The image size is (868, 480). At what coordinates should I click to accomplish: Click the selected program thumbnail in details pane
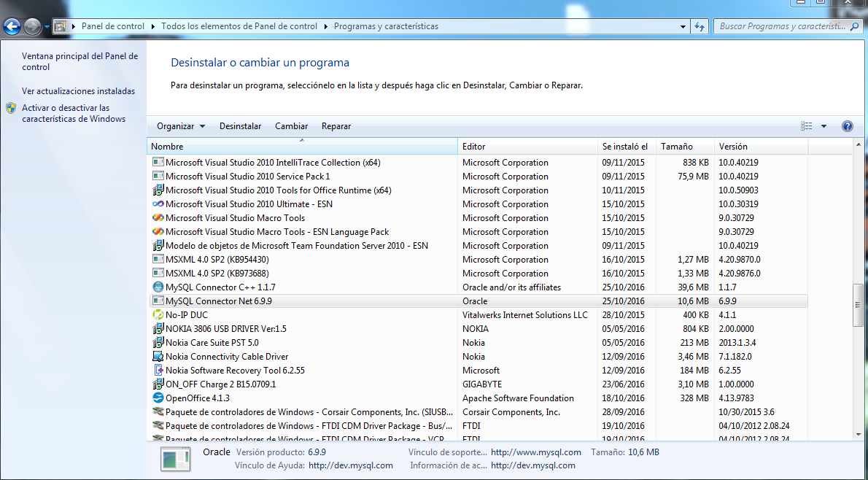176,459
